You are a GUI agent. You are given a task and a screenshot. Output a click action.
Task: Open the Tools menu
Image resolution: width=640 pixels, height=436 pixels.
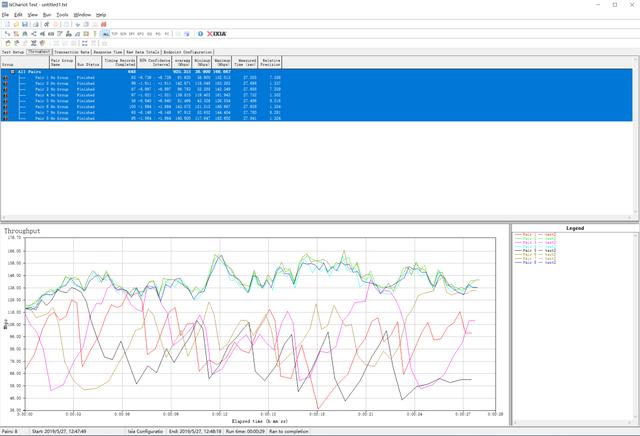pos(63,15)
